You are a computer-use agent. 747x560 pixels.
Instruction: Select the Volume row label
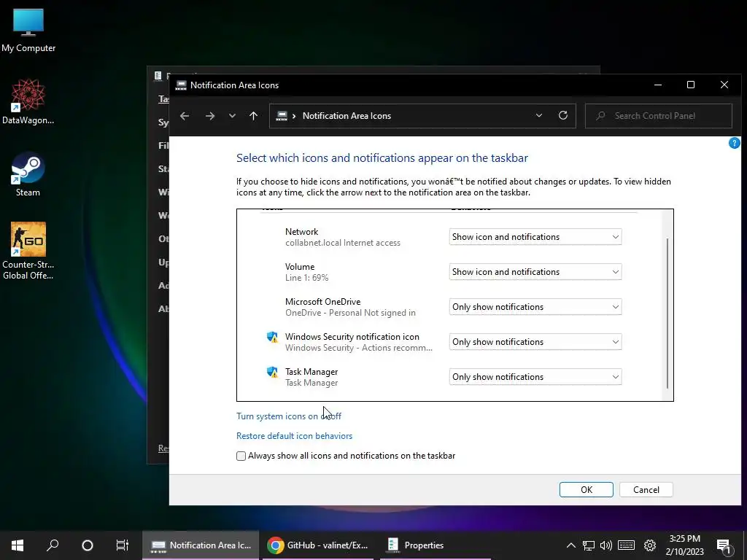[x=300, y=267]
